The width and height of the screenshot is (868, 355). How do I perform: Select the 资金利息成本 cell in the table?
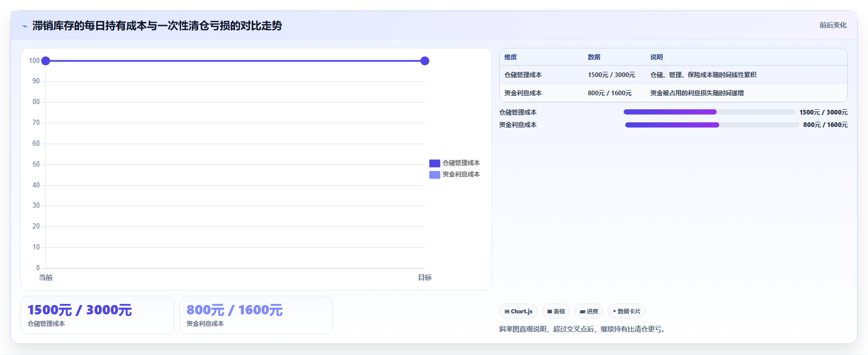[x=523, y=93]
